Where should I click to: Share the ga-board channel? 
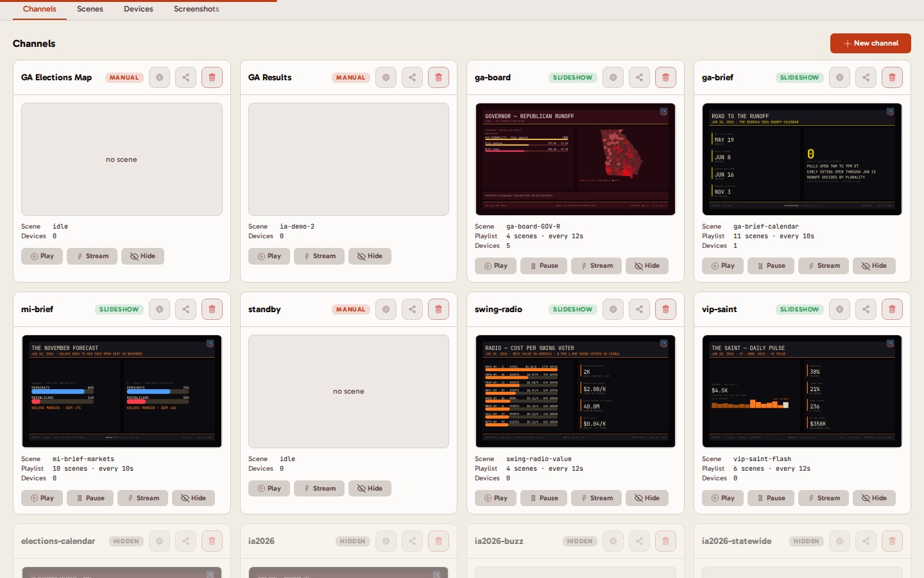point(640,77)
